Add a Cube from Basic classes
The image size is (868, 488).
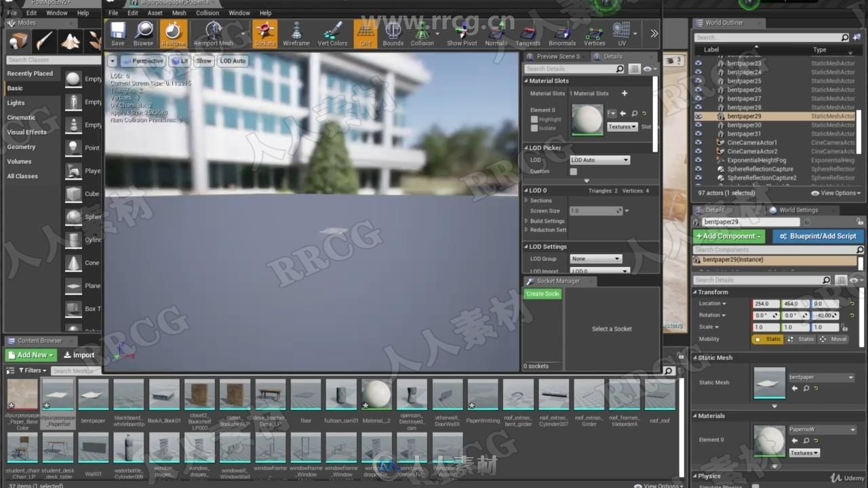coord(83,194)
